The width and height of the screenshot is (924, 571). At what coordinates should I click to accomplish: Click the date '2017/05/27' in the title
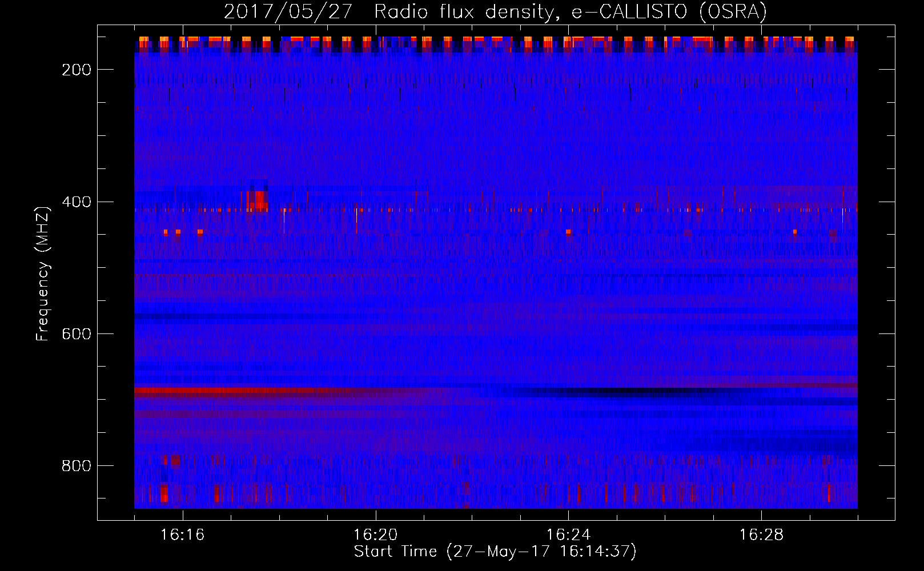coord(288,11)
